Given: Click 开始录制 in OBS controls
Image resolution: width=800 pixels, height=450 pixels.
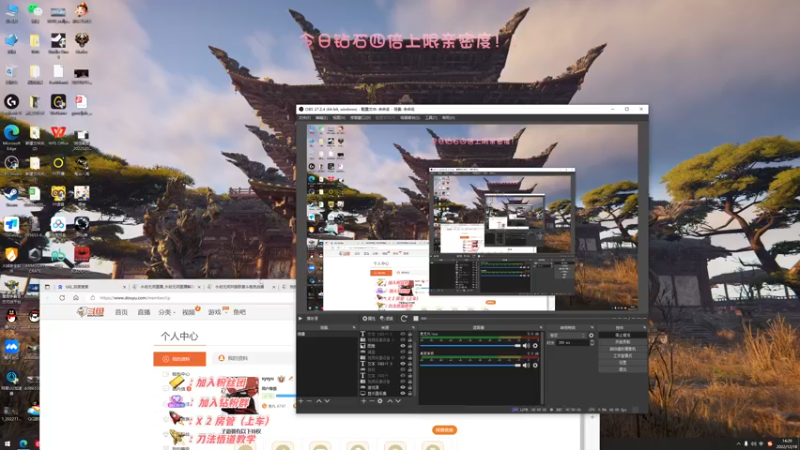Looking at the screenshot, I should point(622,342).
